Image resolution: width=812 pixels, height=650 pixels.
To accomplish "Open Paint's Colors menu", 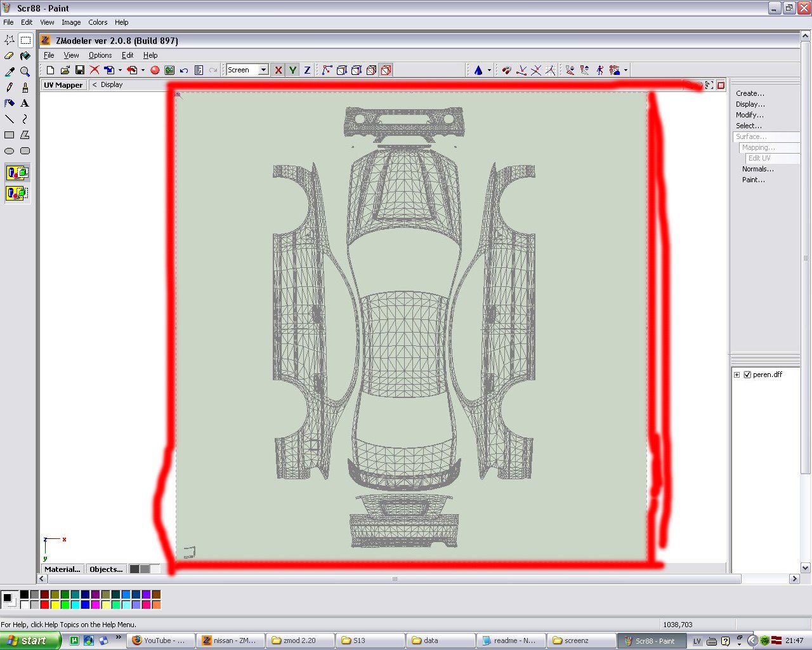I will coord(98,22).
